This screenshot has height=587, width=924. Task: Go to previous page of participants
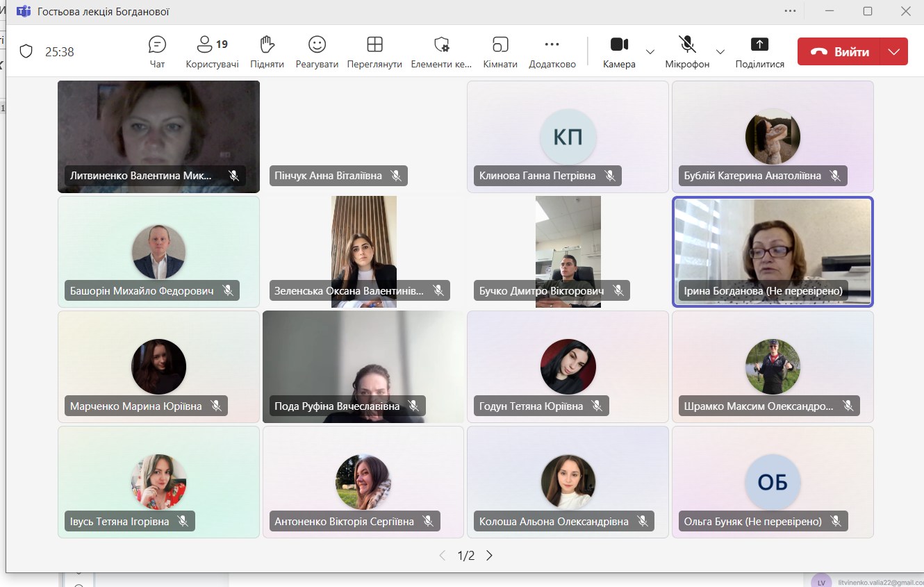click(x=442, y=556)
